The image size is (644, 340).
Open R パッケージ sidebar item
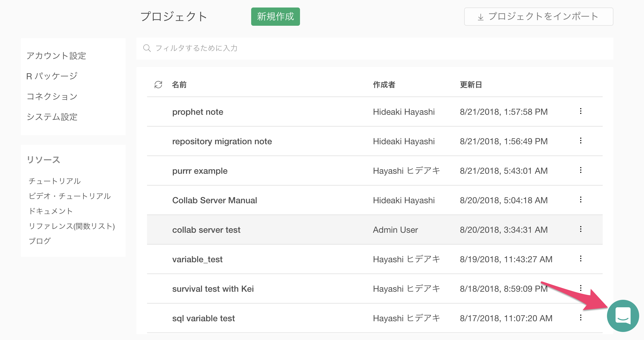[52, 76]
